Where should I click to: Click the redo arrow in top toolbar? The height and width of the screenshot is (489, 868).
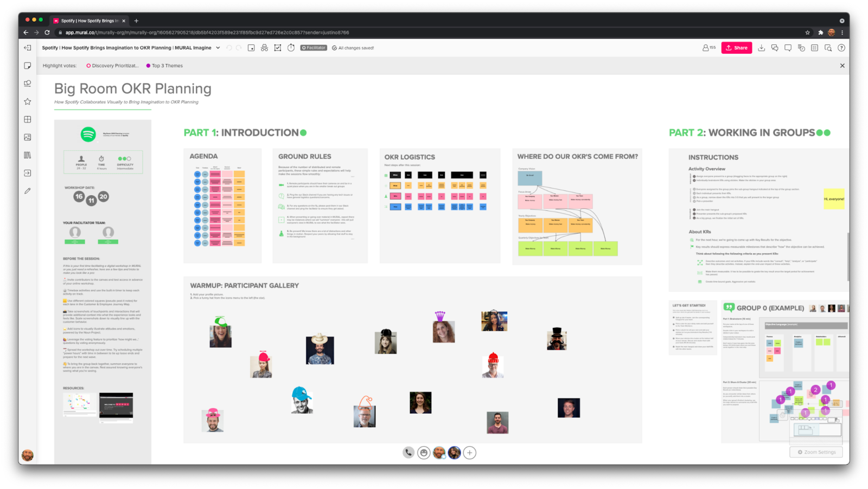239,48
